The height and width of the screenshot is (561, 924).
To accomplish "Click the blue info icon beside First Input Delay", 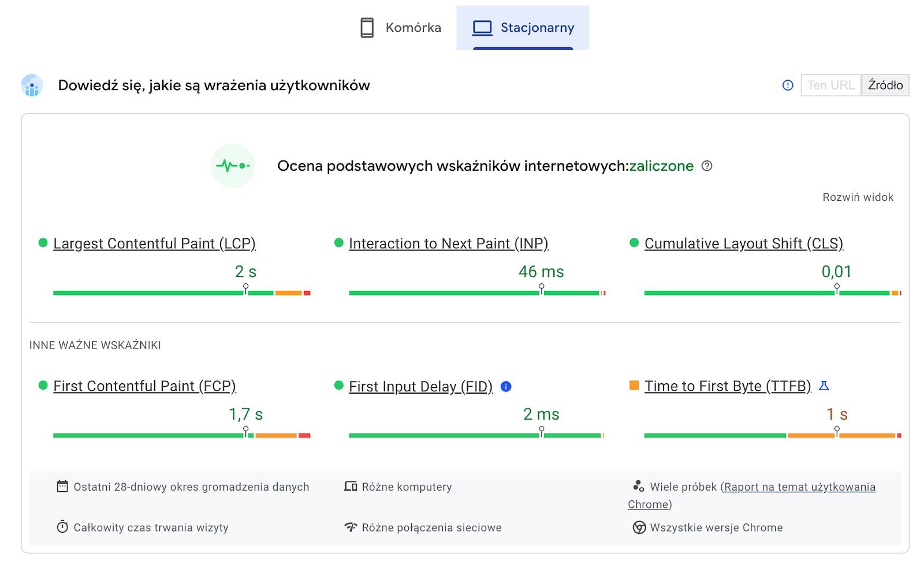I will (506, 387).
